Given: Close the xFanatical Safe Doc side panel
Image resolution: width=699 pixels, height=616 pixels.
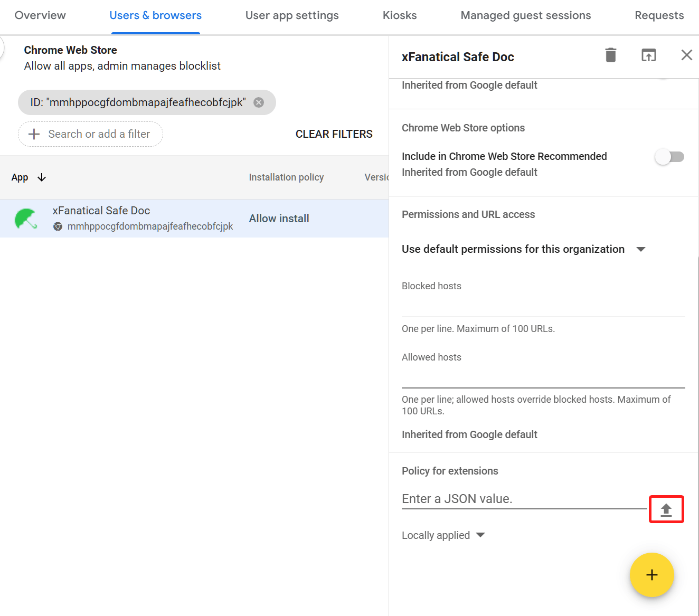Looking at the screenshot, I should pyautogui.click(x=686, y=55).
